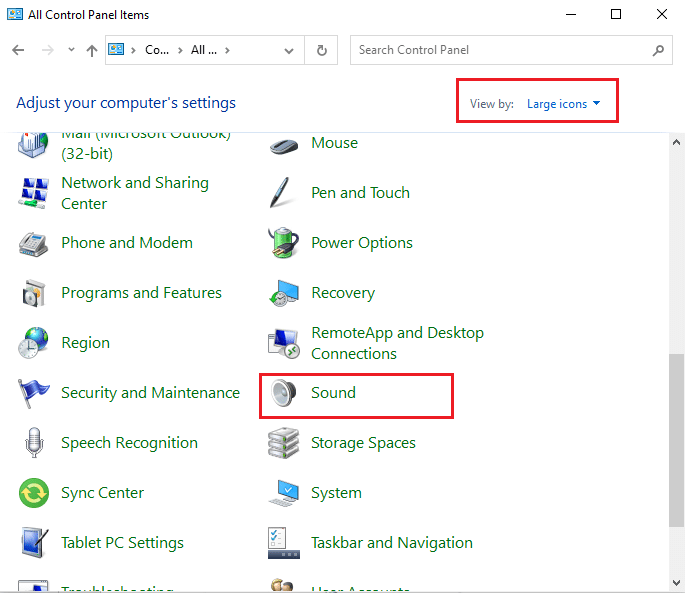Refresh the Control Panel view

(x=321, y=50)
